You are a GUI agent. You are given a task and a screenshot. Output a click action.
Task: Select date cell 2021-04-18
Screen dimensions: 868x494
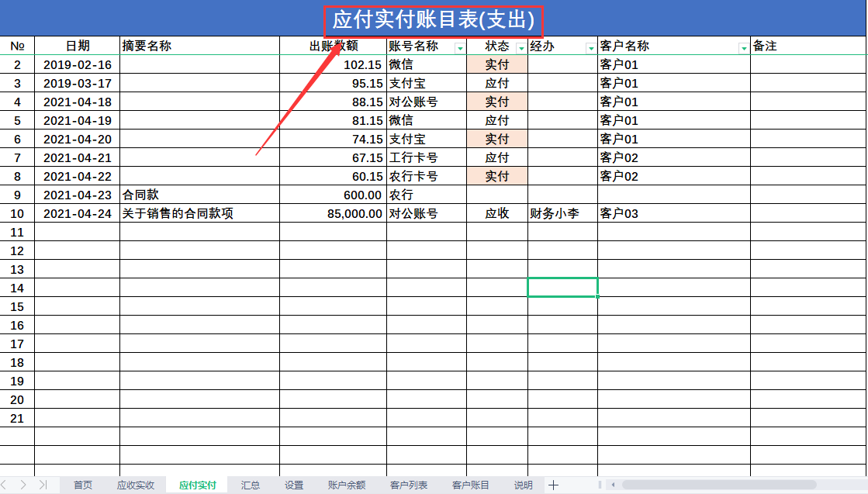[78, 102]
